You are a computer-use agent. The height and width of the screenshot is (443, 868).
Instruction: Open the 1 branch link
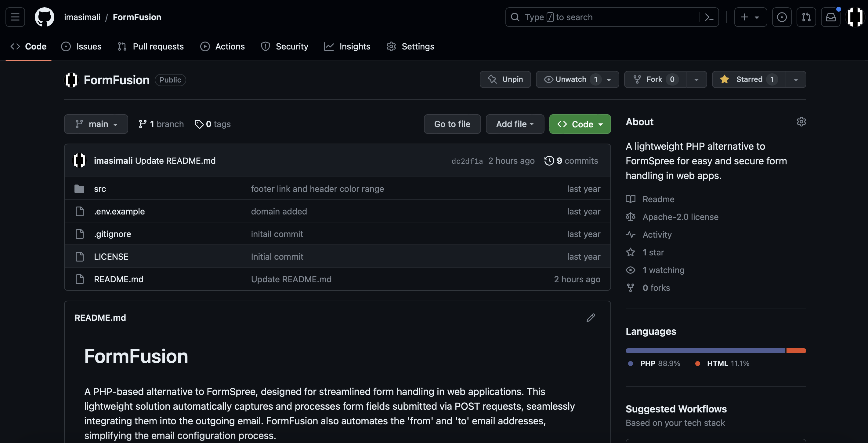(x=161, y=124)
